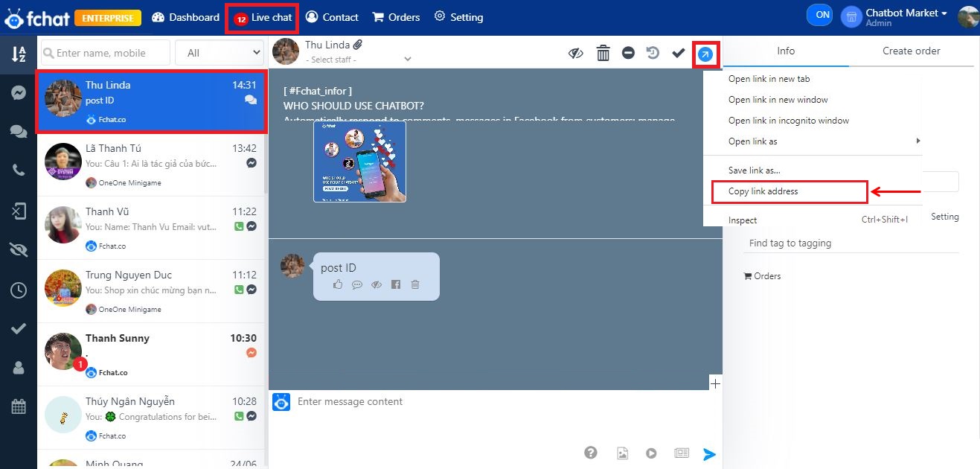The height and width of the screenshot is (469, 980).
Task: Open the Dashboard page
Action: coord(186,17)
